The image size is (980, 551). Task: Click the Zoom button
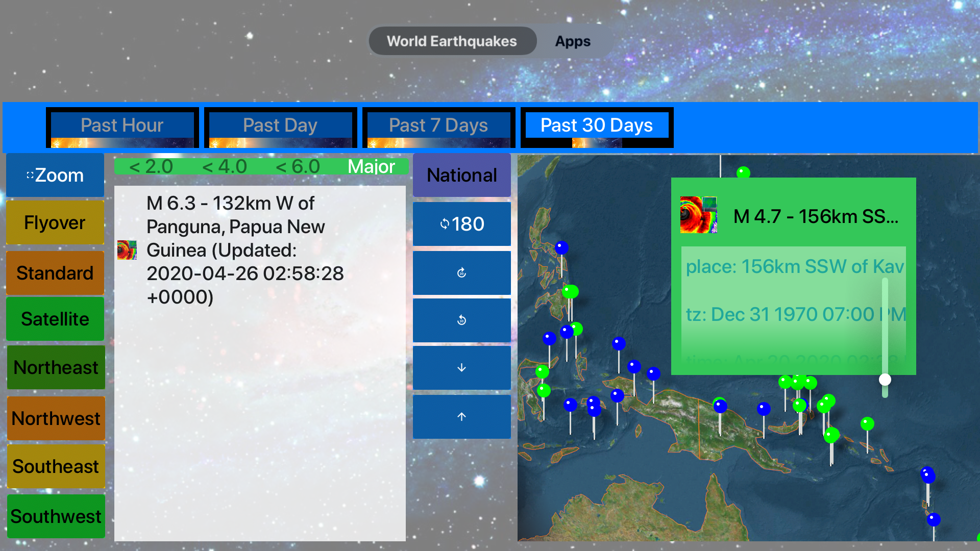pos(55,175)
